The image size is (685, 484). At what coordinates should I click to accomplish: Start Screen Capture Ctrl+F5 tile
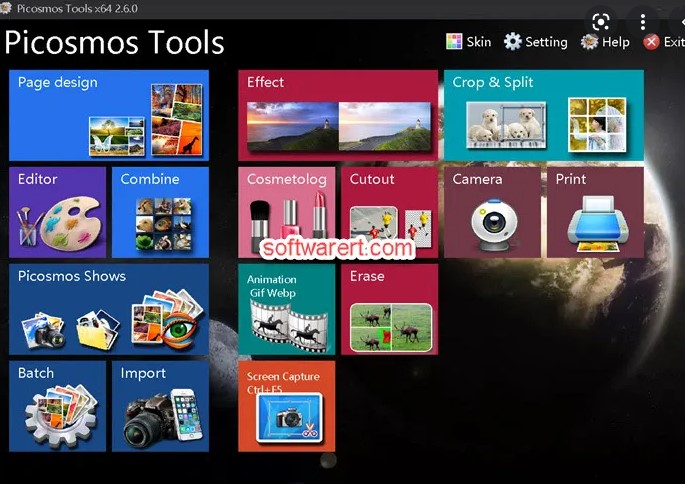pos(287,406)
